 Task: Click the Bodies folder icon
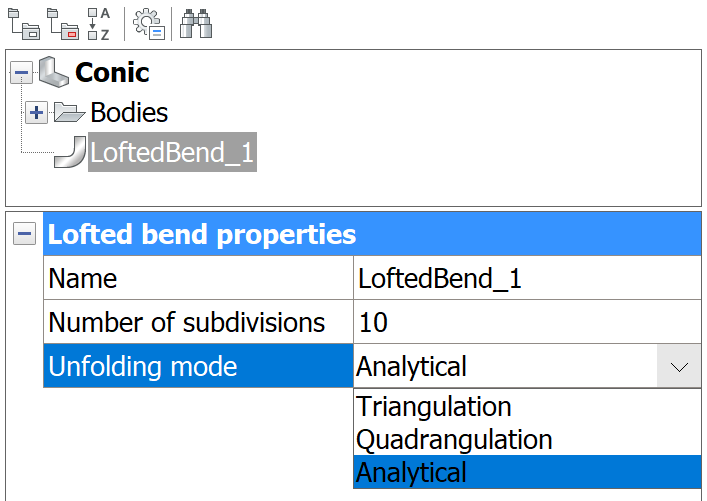[69, 112]
